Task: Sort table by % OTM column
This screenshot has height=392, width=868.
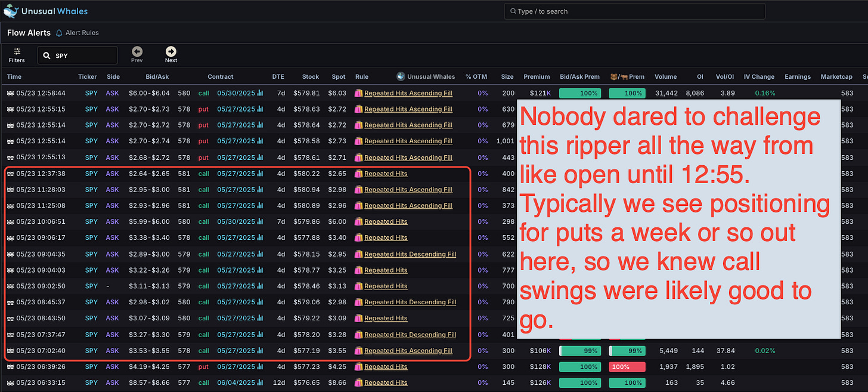Action: pos(476,76)
